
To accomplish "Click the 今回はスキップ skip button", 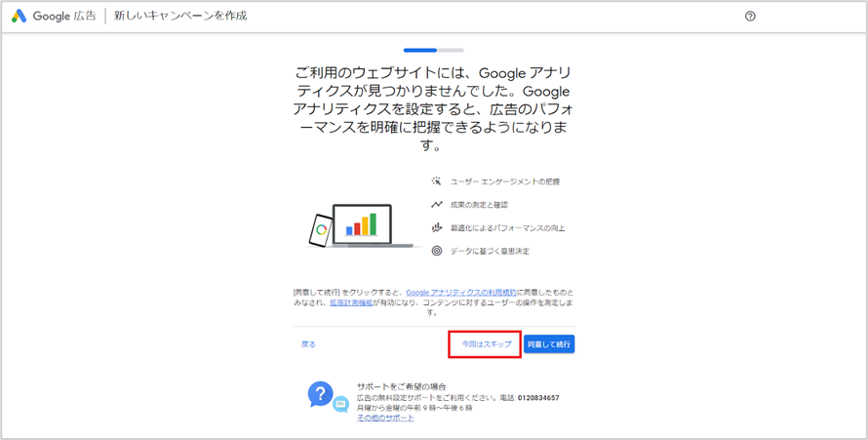I will [487, 344].
